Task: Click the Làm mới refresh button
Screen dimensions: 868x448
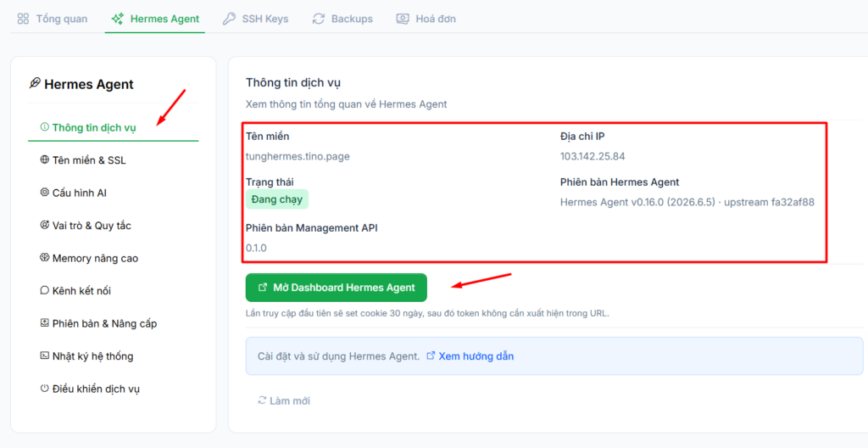Action: [x=284, y=400]
